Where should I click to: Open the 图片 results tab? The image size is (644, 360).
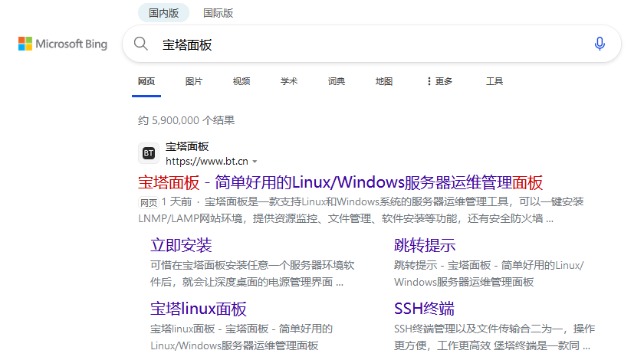tap(194, 81)
